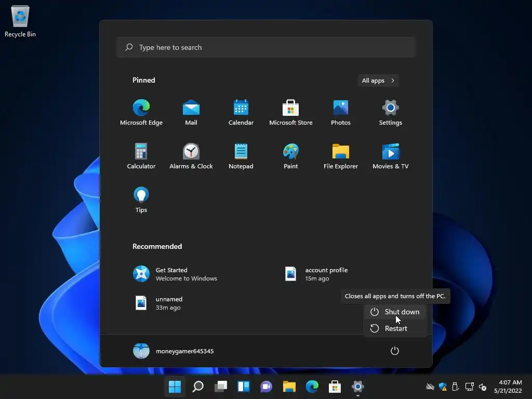Open File Explorer from taskbar

coord(289,387)
